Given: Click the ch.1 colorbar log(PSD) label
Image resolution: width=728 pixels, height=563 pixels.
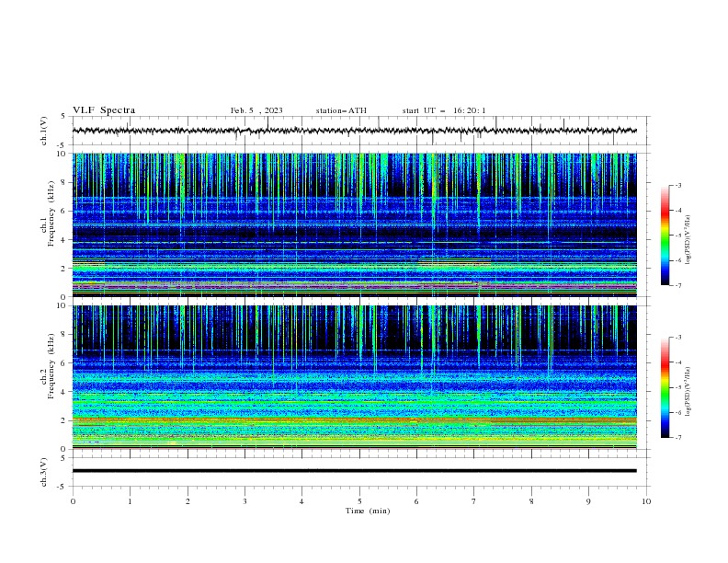Looking at the screenshot, I should point(688,240).
